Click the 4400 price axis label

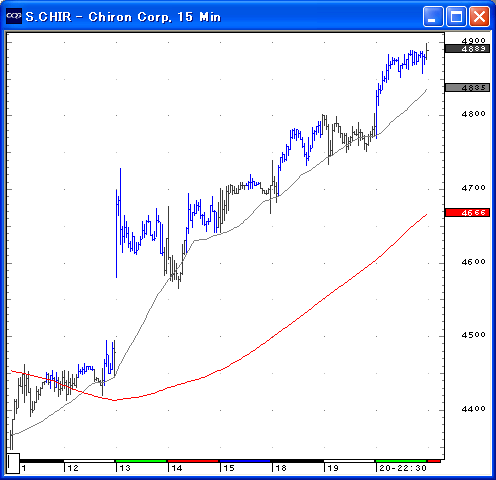pyautogui.click(x=473, y=409)
